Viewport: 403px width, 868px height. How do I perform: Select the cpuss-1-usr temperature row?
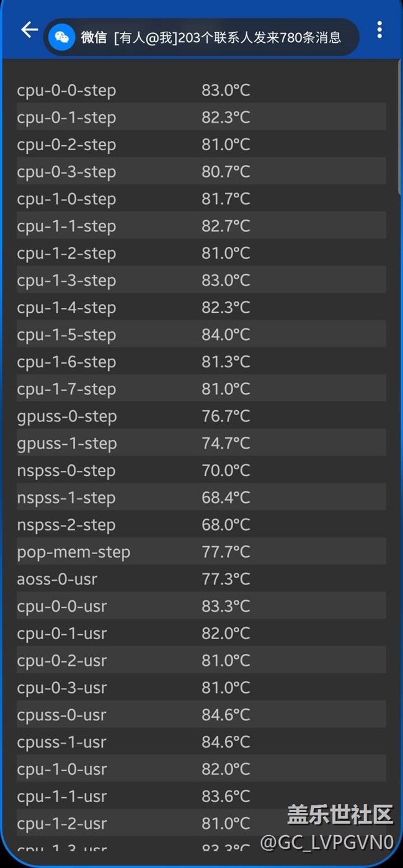click(201, 743)
